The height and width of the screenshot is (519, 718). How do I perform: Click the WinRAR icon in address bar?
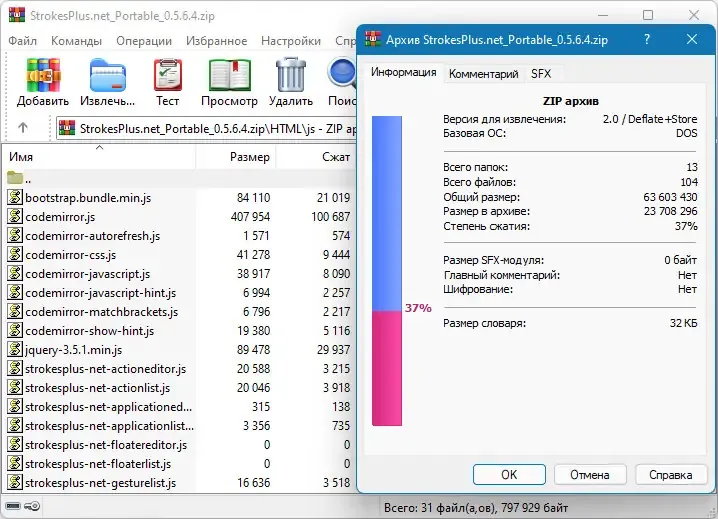[x=67, y=128]
